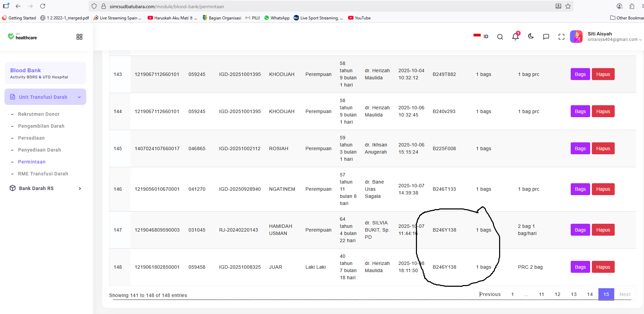Click Hapus button for NGATINEM row
644x314 pixels.
[x=603, y=189]
